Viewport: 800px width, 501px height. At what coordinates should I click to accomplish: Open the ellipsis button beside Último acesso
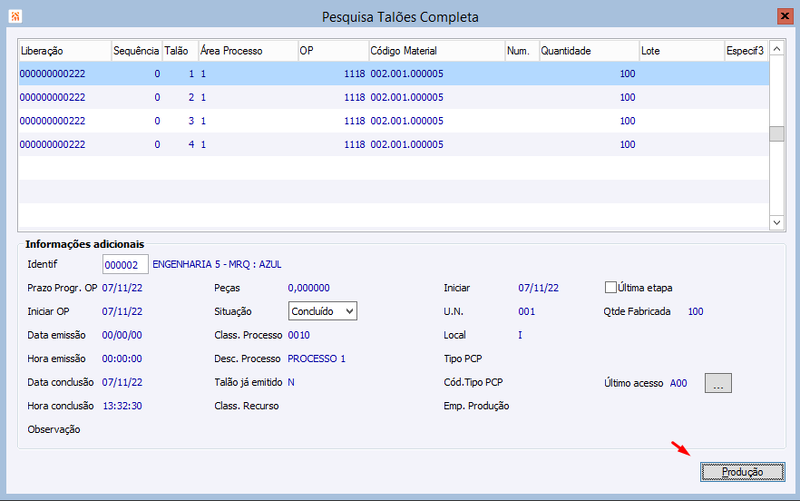click(718, 383)
